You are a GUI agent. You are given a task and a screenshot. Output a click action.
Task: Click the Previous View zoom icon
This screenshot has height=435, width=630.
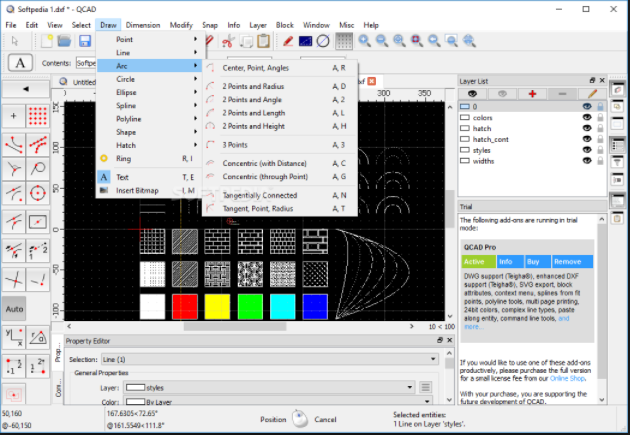pyautogui.click(x=434, y=41)
